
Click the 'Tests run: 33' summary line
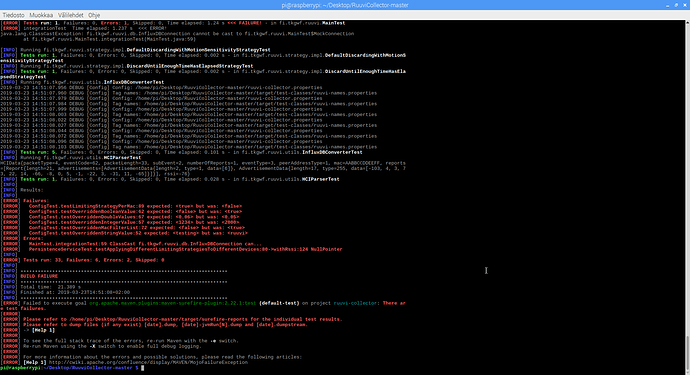(x=94, y=260)
